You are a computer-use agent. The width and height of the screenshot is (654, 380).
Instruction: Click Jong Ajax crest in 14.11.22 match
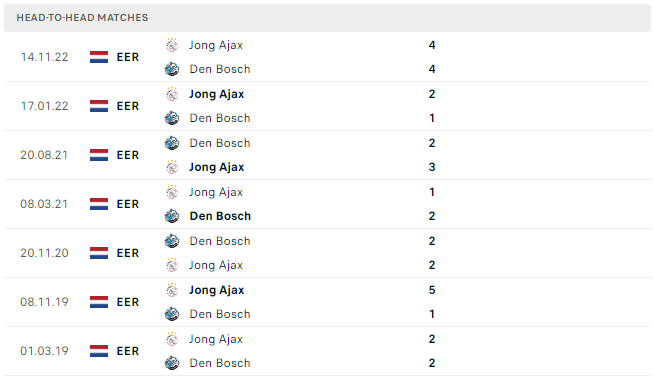point(172,45)
